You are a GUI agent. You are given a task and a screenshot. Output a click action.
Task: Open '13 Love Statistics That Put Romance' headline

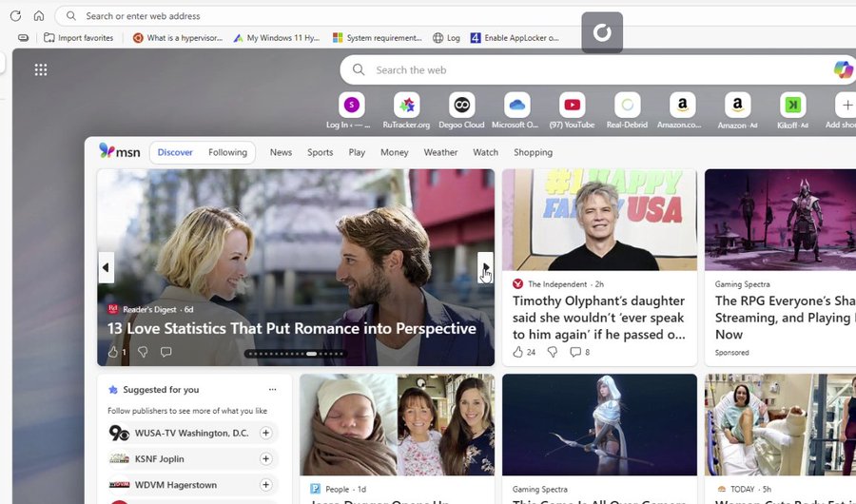click(292, 328)
